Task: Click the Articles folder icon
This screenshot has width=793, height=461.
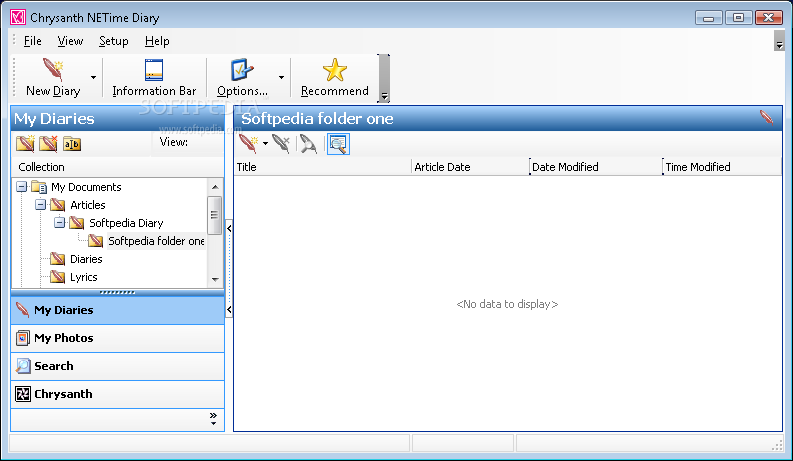Action: [x=58, y=205]
